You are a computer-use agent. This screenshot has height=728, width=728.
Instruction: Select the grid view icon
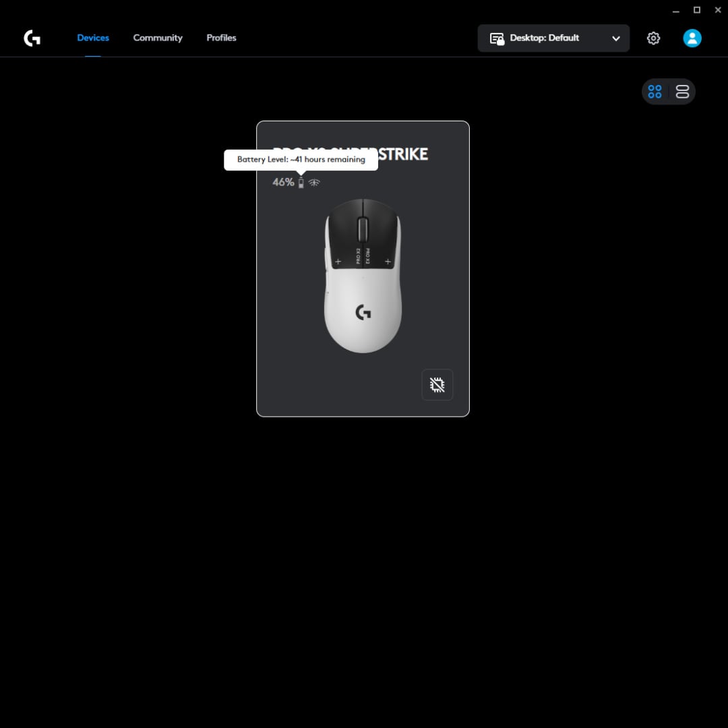click(655, 91)
